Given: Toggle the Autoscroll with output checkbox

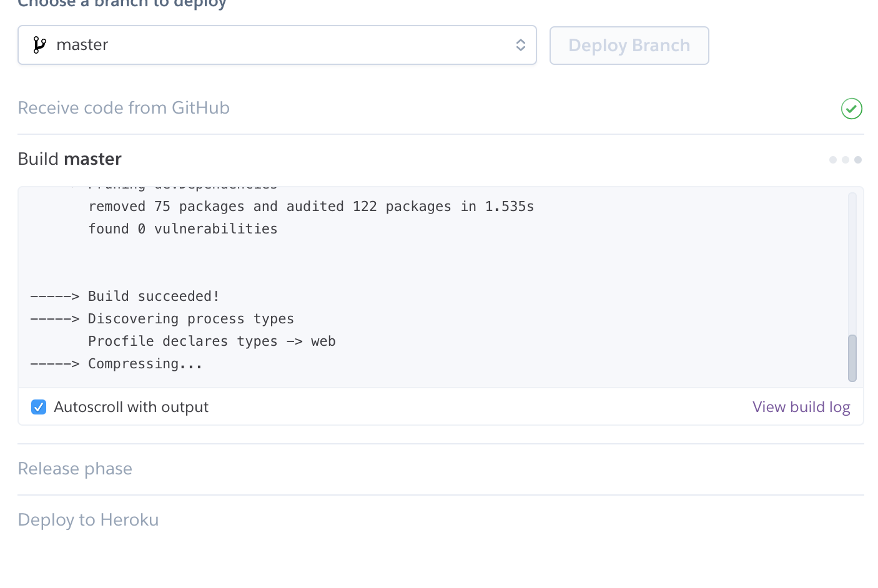Looking at the screenshot, I should [39, 407].
